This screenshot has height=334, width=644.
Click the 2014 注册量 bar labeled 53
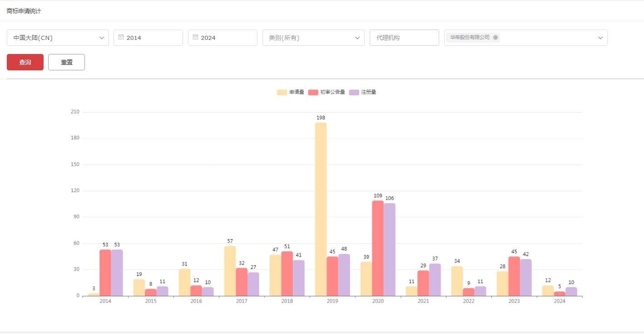(x=117, y=273)
